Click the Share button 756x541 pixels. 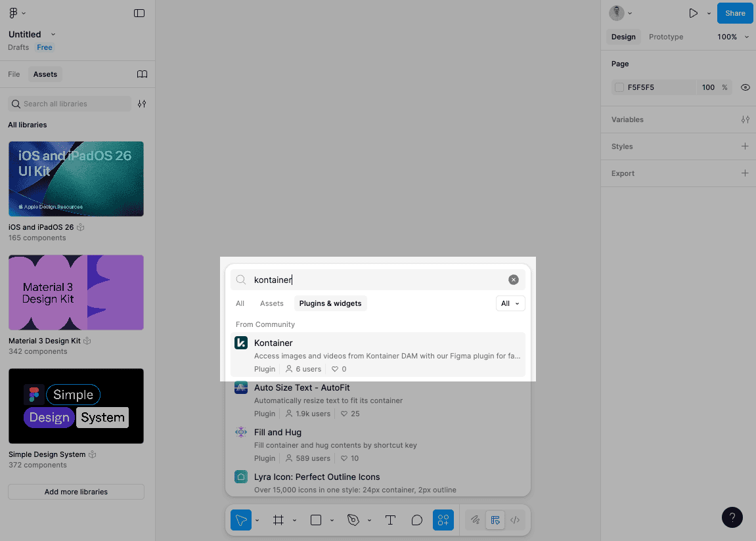tap(734, 12)
